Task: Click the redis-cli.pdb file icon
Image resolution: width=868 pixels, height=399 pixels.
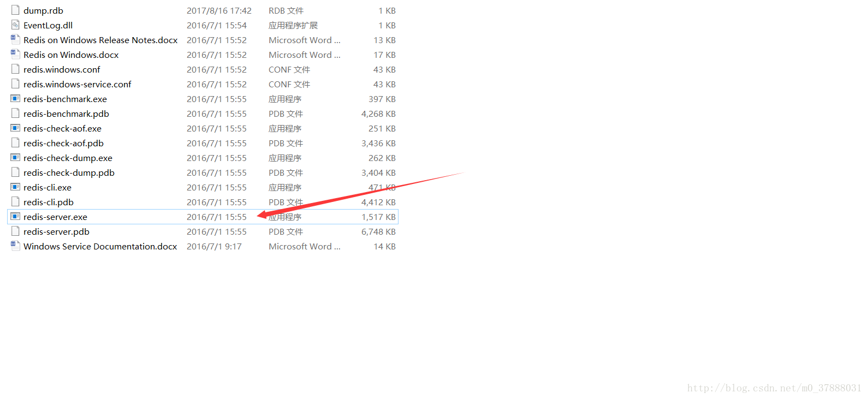Action: click(15, 202)
